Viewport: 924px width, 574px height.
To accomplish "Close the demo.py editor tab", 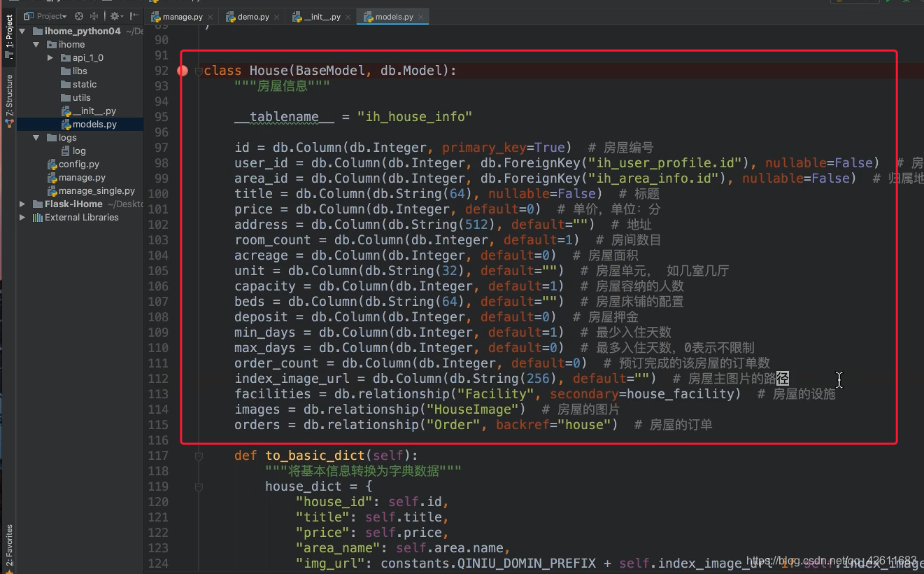I will (276, 17).
